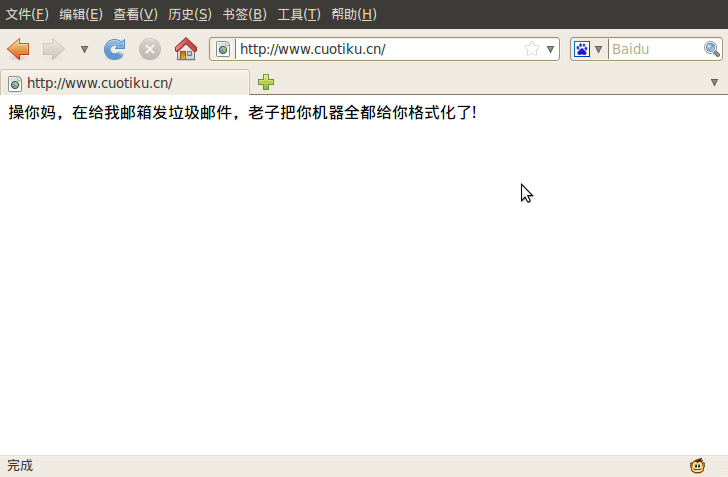Open the list all tabs dropdown
Screen dimensions: 728x477
click(715, 83)
